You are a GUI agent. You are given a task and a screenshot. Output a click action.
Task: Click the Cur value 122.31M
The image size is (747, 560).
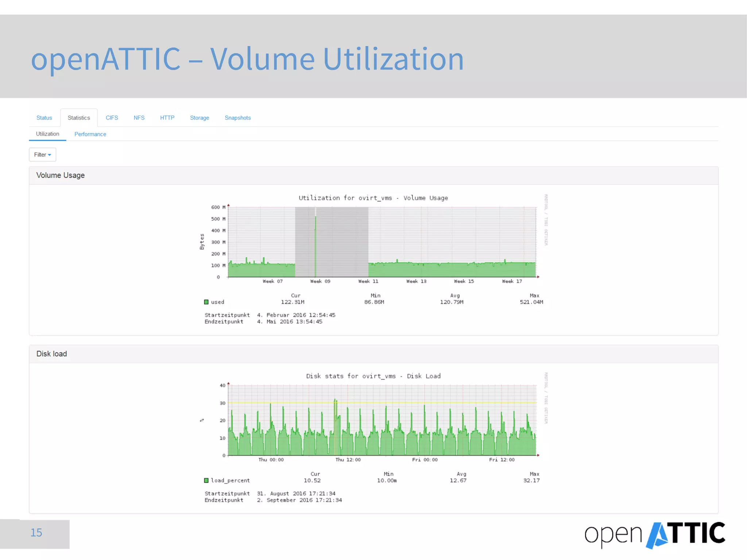(x=293, y=302)
